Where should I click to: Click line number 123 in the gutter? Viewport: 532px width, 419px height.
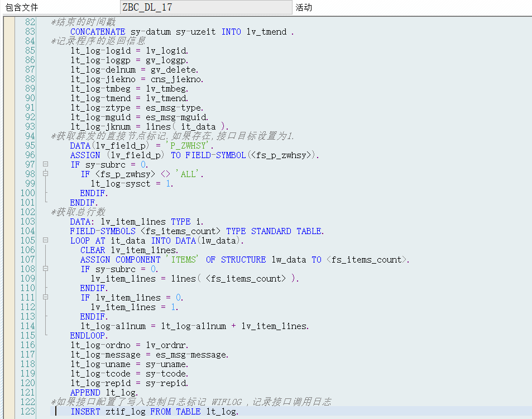(27, 412)
